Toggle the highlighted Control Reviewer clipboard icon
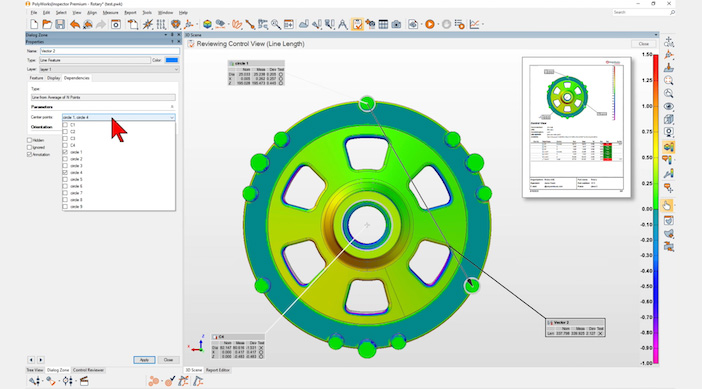702x389 pixels. coord(357,24)
